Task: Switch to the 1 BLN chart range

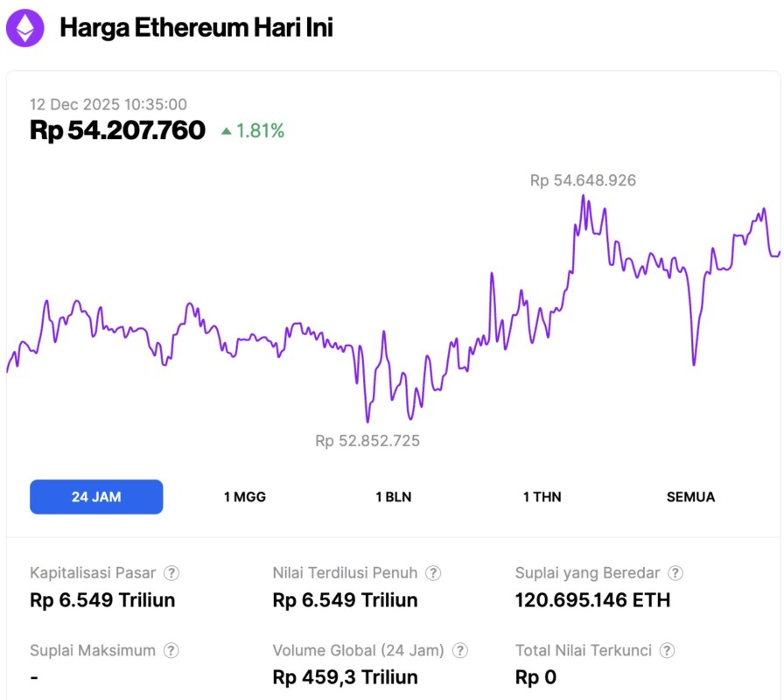Action: click(x=394, y=497)
